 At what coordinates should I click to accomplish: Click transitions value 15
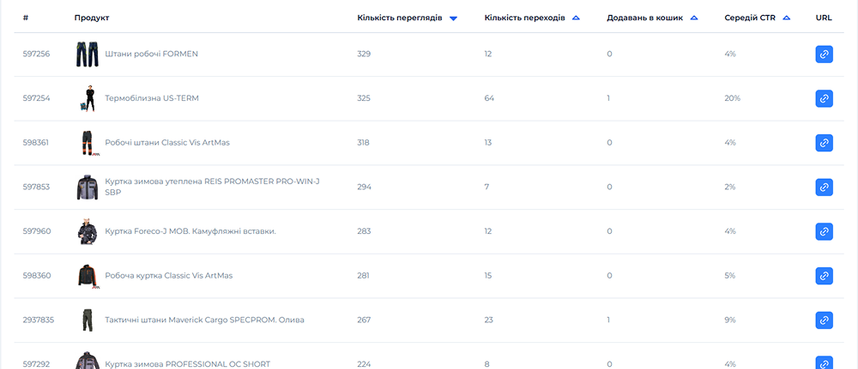coord(488,276)
